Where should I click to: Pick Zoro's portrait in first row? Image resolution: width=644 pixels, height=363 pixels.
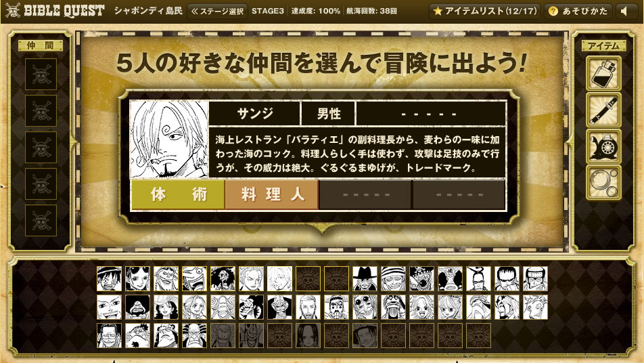point(252,278)
